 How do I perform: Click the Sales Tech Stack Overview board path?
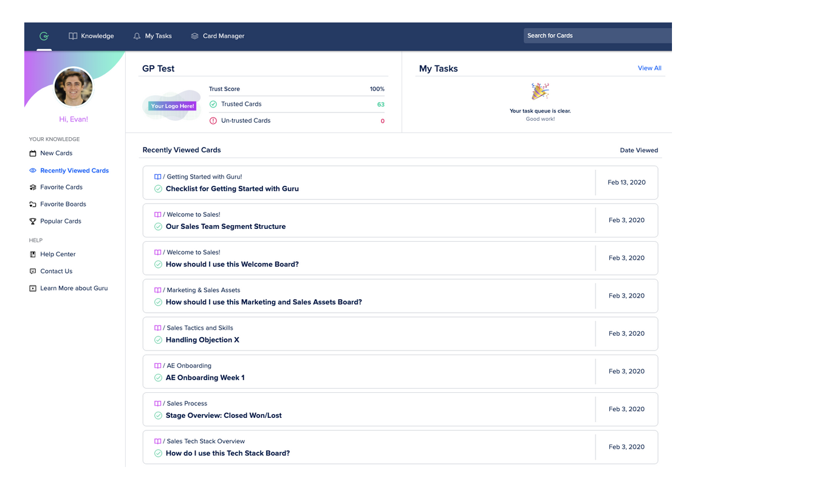[x=206, y=441]
